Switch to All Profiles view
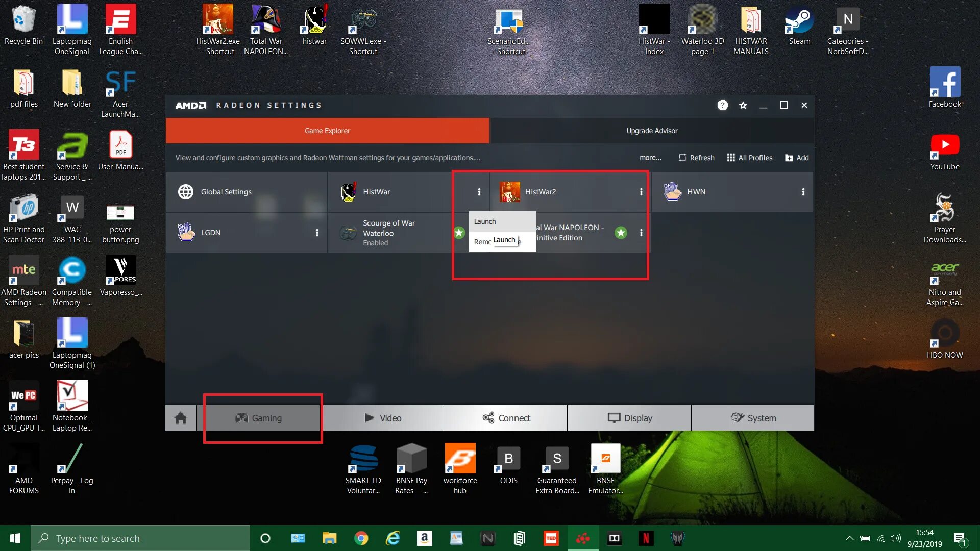Screen dimensions: 980x551 [749, 158]
